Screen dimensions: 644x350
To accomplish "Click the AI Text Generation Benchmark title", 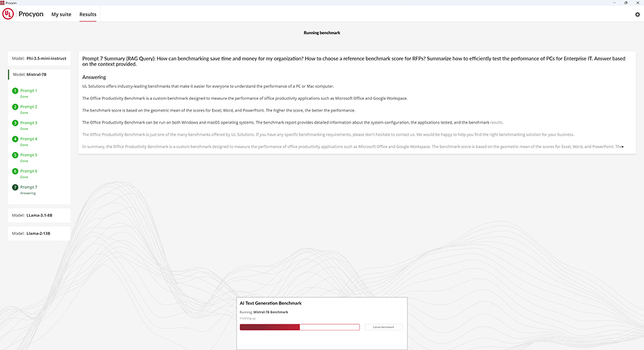I will 270,304.
